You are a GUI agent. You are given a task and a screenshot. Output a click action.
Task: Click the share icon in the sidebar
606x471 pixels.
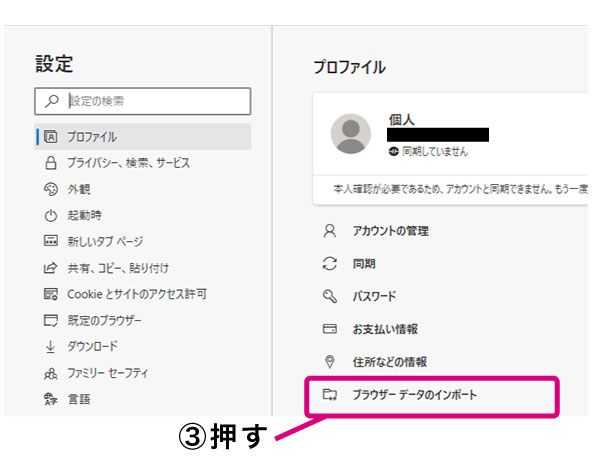pos(51,267)
